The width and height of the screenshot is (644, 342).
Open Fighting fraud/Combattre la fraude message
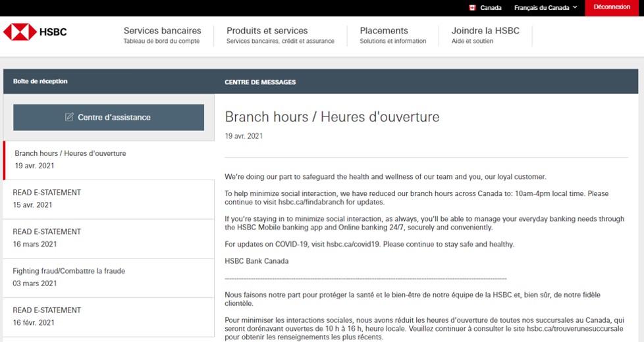point(109,278)
